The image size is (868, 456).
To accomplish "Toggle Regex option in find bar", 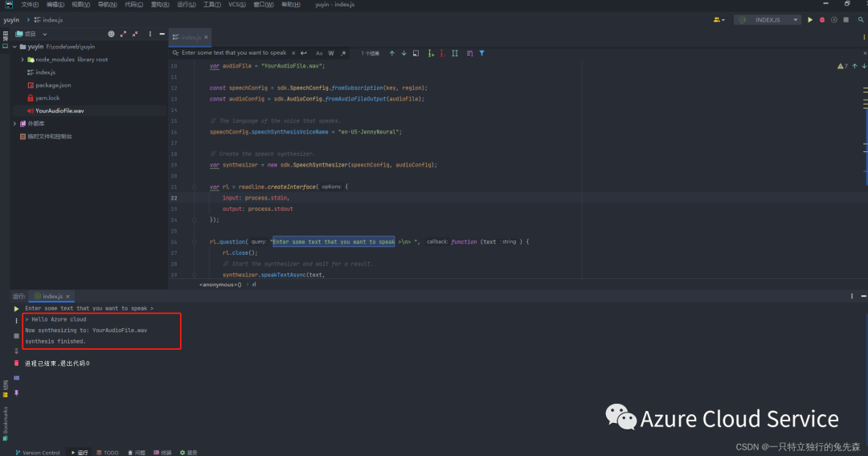I will 343,53.
